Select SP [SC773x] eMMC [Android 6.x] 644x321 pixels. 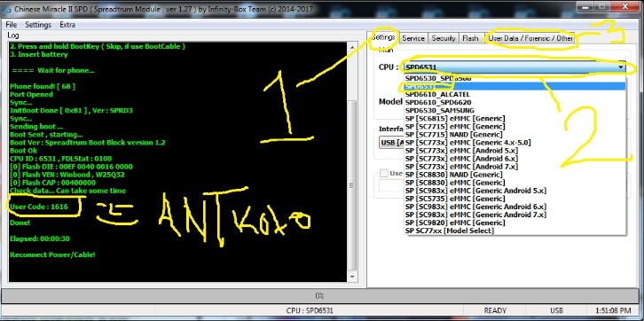515,159
